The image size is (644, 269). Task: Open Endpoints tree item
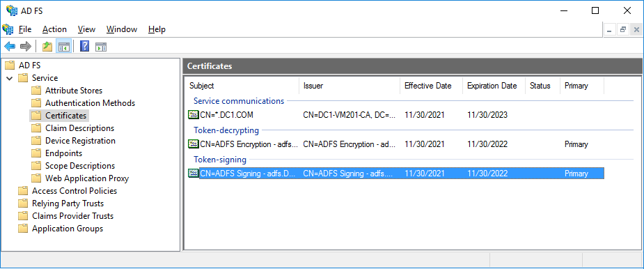(63, 153)
